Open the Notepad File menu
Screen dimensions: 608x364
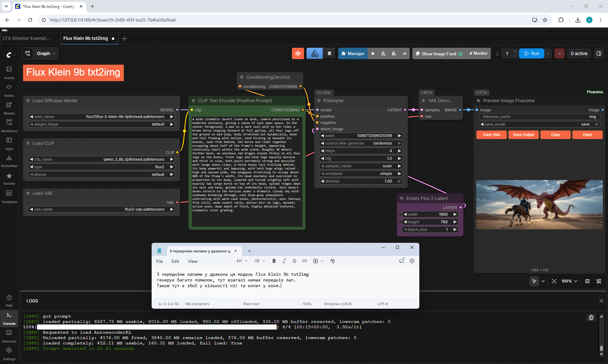[159, 261]
